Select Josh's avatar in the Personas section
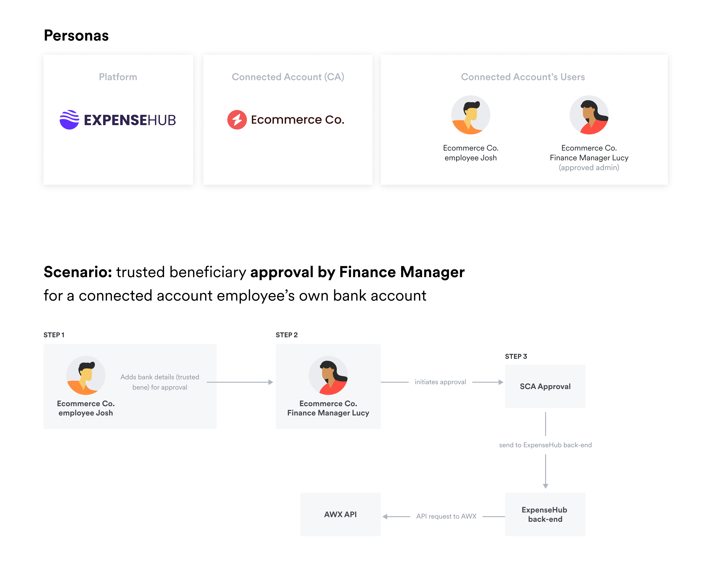704x588 pixels. pyautogui.click(x=470, y=115)
